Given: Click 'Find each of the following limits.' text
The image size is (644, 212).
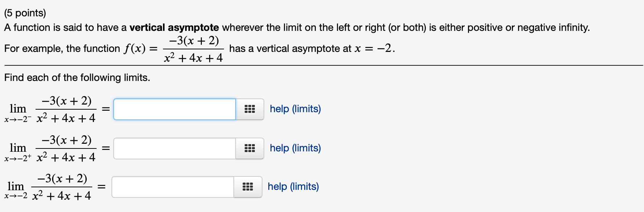Looking at the screenshot, I should click(x=77, y=78).
